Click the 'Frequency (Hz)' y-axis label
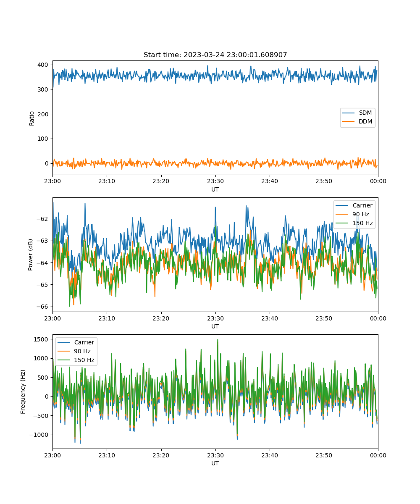 tap(23, 392)
